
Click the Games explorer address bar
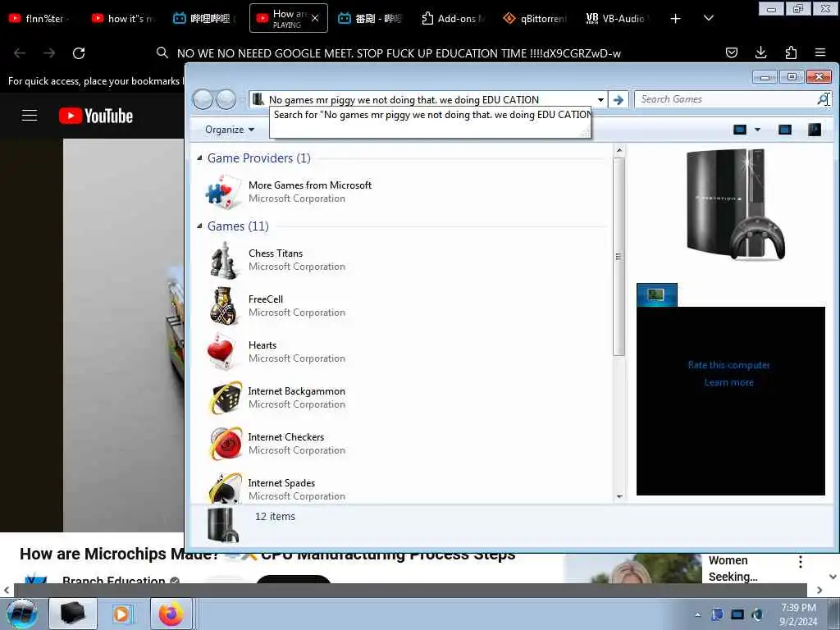pos(428,99)
